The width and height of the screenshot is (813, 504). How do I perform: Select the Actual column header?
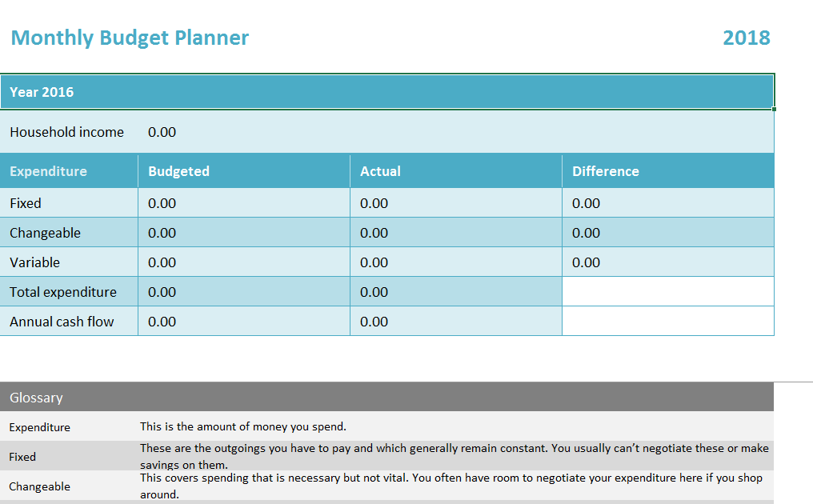(x=456, y=171)
